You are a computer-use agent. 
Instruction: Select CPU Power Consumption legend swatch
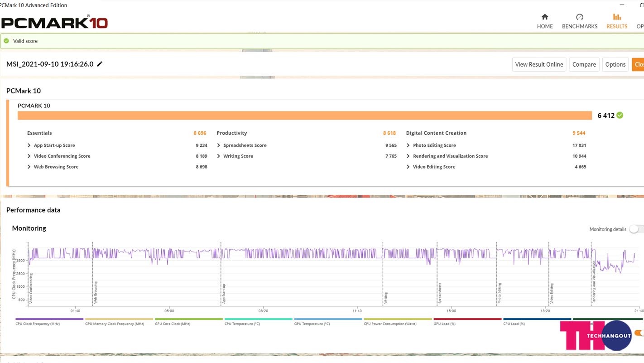click(398, 319)
